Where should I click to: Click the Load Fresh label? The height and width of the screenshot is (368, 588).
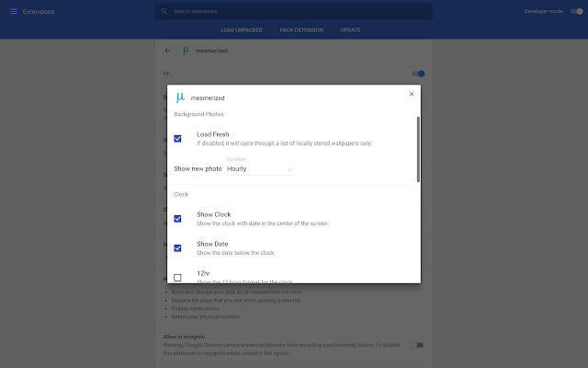212,134
